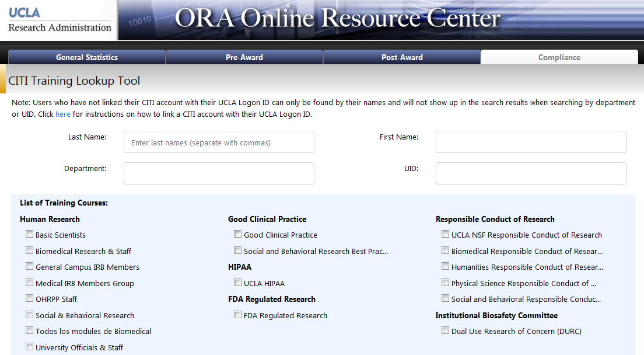Check the OHRPP Staff checkbox

click(29, 298)
